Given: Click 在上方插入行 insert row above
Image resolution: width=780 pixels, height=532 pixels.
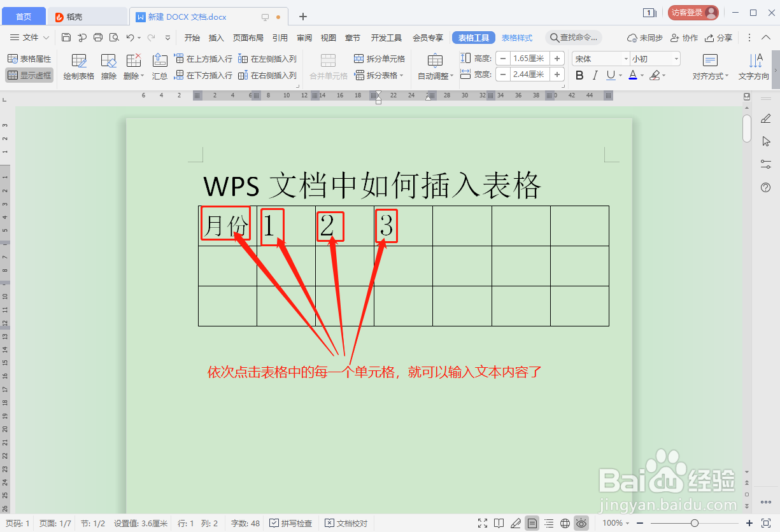Looking at the screenshot, I should coord(203,59).
